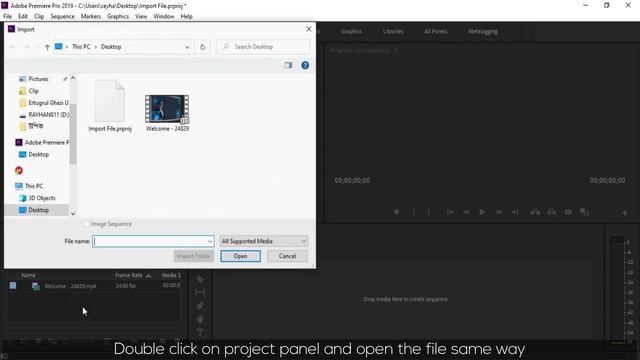640x360 pixels.
Task: Switch to the All Panels workspace tab
Action: 436,31
